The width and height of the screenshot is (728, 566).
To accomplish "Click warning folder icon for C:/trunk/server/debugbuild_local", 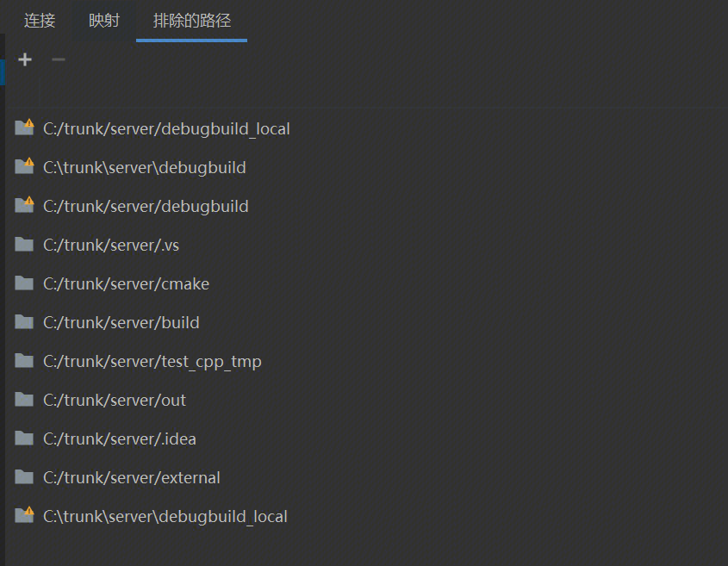I will 24,128.
